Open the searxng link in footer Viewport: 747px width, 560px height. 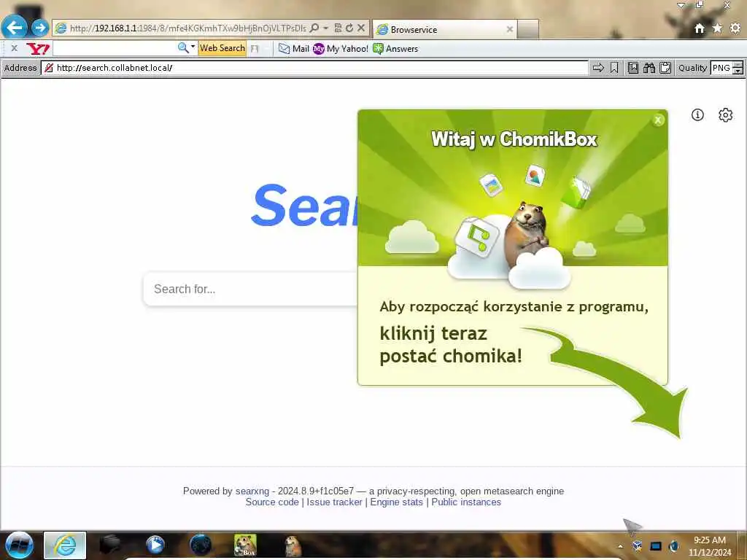252,491
